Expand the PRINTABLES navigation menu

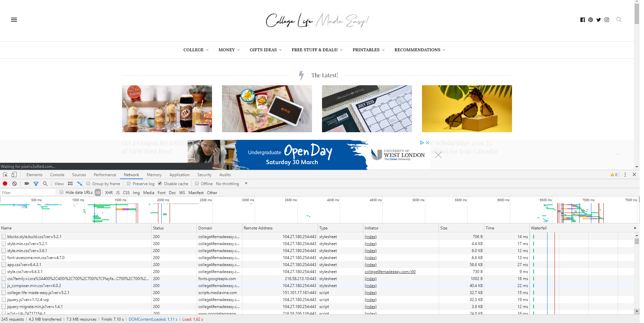(369, 50)
